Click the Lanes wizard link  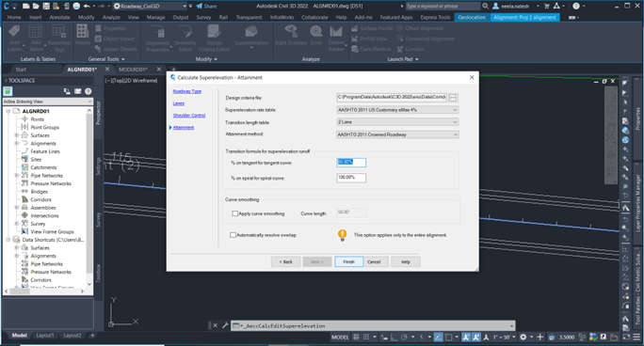click(x=179, y=103)
